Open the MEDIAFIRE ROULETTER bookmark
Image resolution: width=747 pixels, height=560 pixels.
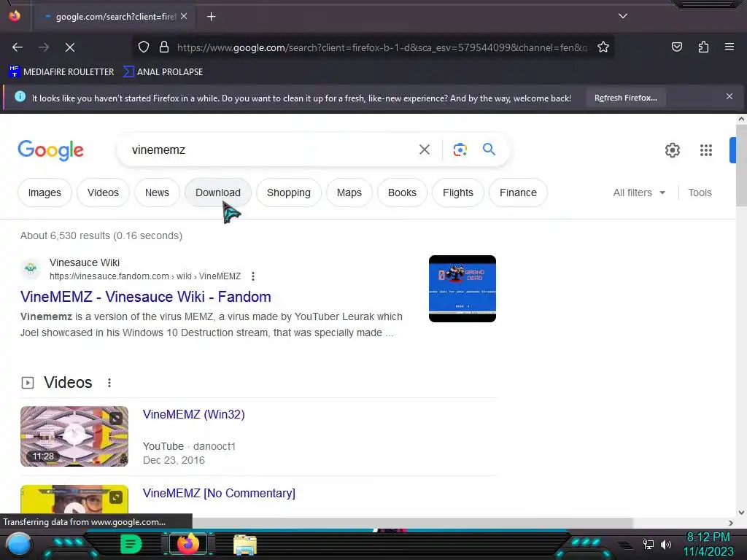click(x=61, y=72)
